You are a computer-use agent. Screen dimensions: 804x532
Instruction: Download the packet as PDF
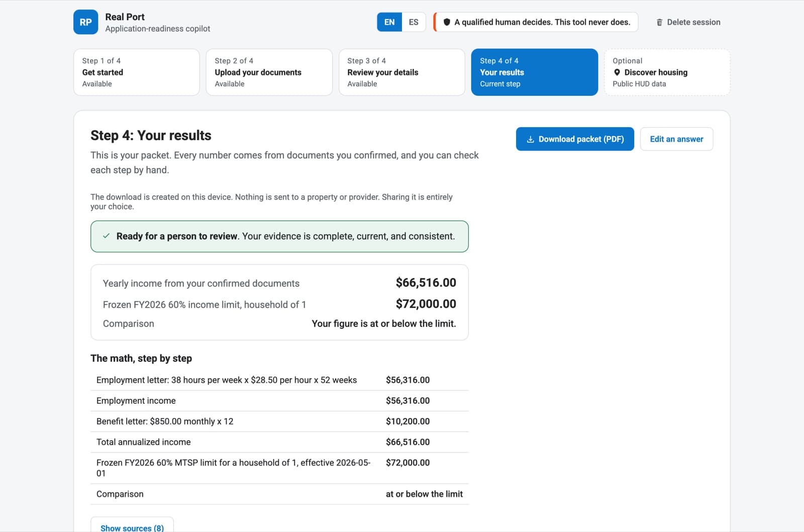(575, 139)
